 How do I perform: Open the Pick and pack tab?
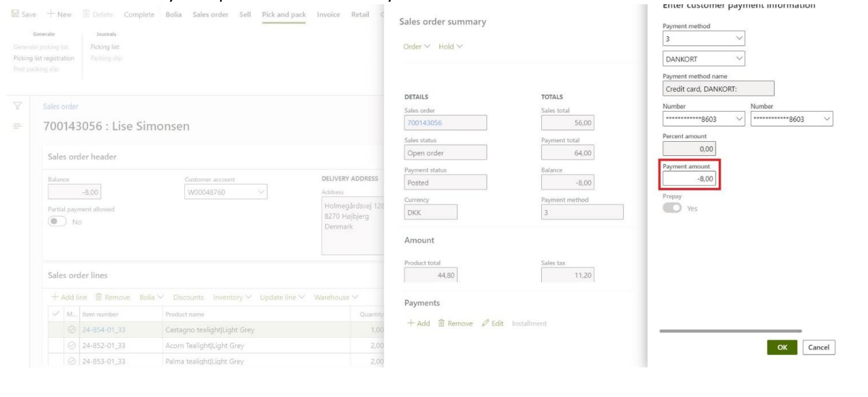click(284, 15)
